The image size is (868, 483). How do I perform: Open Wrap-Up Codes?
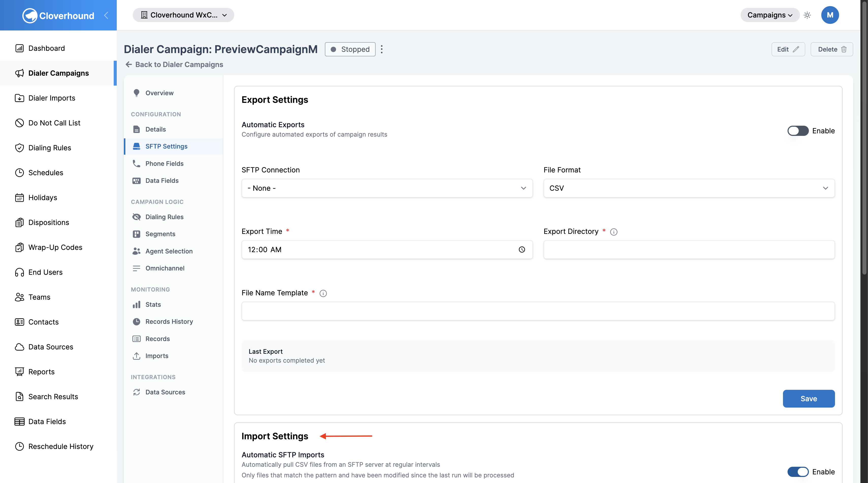pos(48,247)
